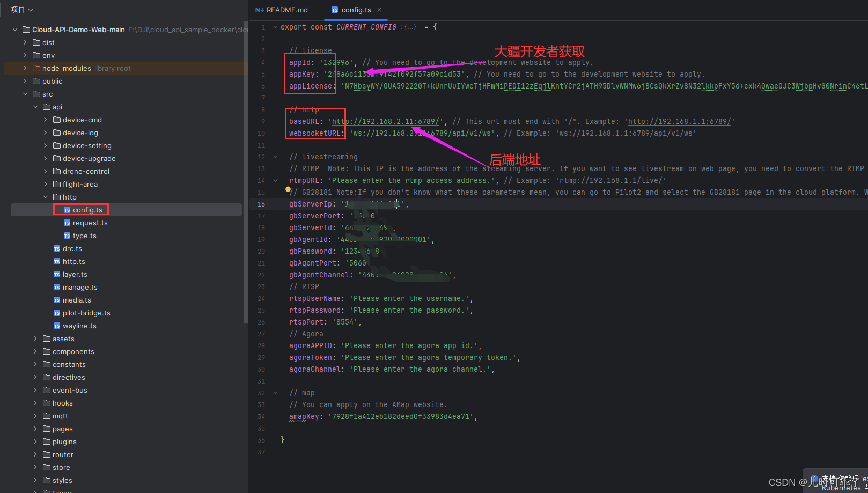Click the device-upgrade folder icon
This screenshot has height=493, width=868.
coord(57,158)
